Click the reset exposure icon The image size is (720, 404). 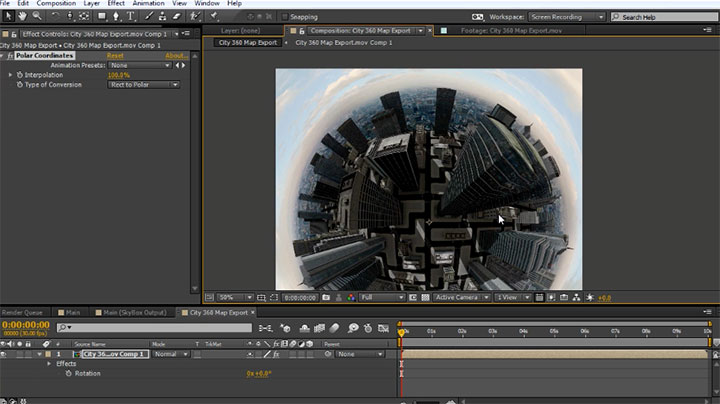coord(590,297)
